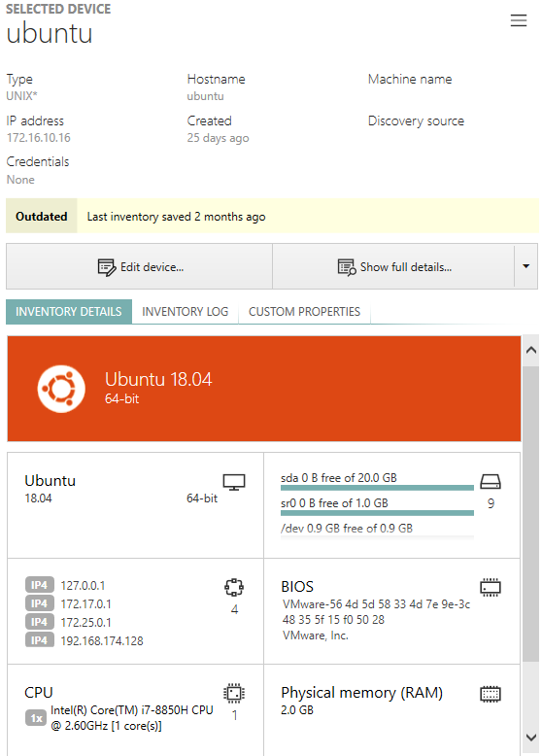Image resolution: width=542 pixels, height=756 pixels.
Task: Click '/dev 0.9 GB free of 0.9 GB' entry
Action: coord(347,528)
